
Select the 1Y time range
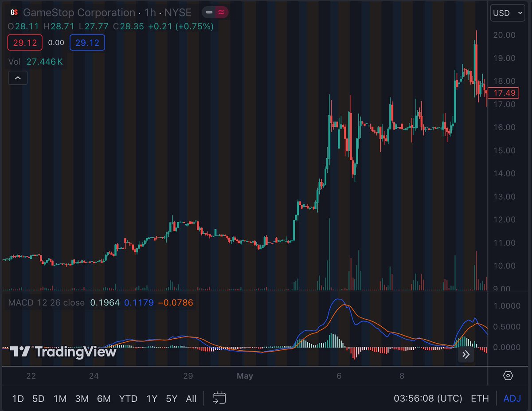click(x=152, y=399)
